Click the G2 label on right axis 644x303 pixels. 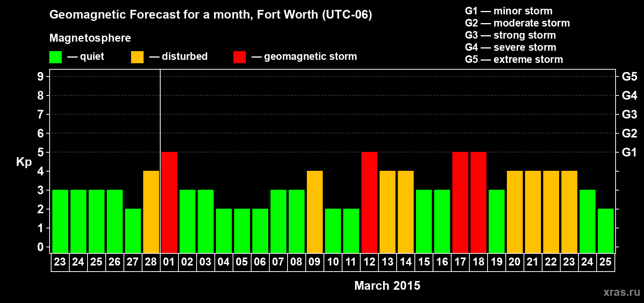tap(630, 133)
